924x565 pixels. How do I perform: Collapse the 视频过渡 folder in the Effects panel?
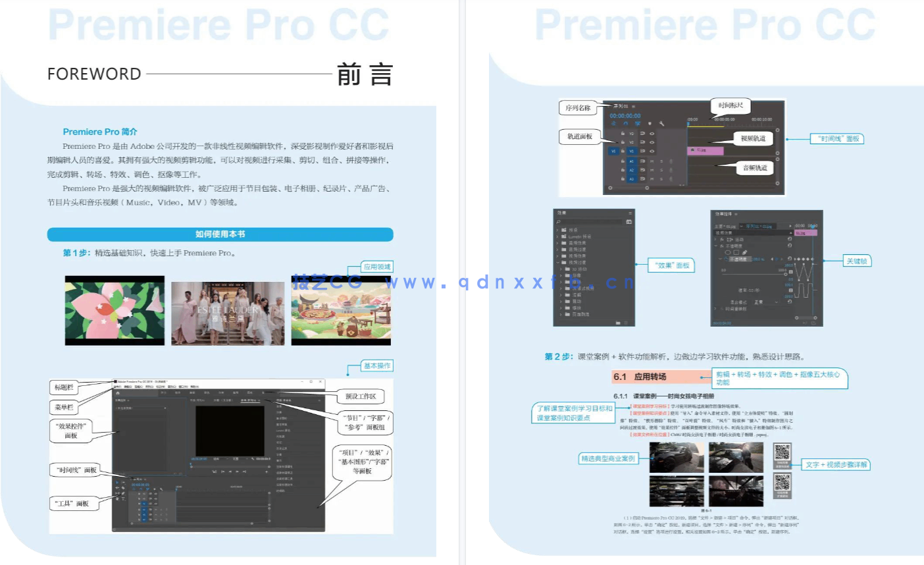pyautogui.click(x=557, y=263)
